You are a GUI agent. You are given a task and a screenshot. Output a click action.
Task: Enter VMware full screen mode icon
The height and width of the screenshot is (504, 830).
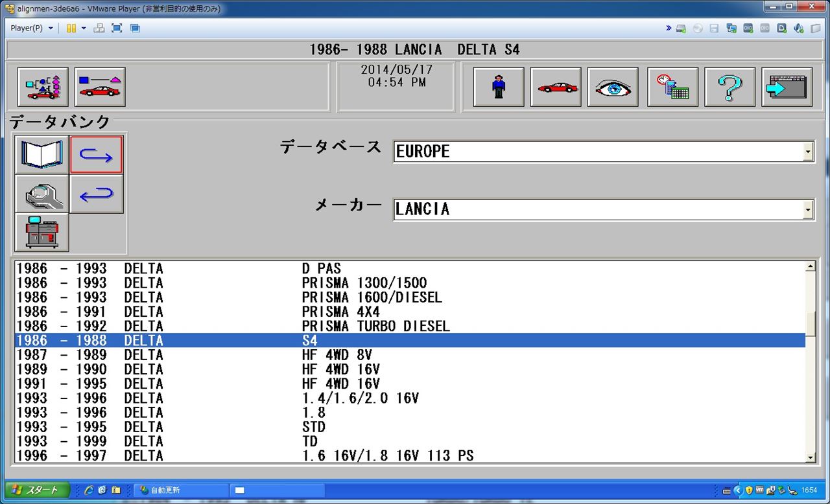pyautogui.click(x=117, y=28)
